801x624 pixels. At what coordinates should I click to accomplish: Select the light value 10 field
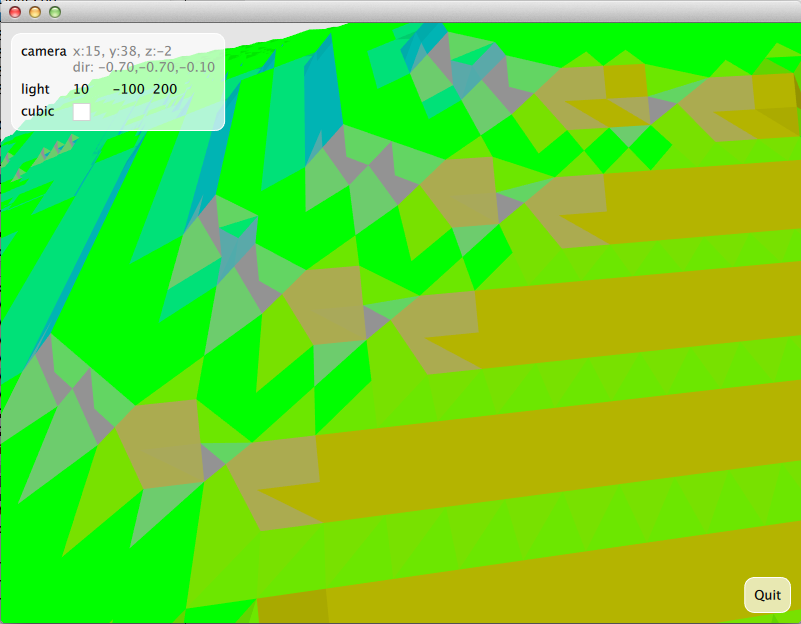(x=81, y=90)
